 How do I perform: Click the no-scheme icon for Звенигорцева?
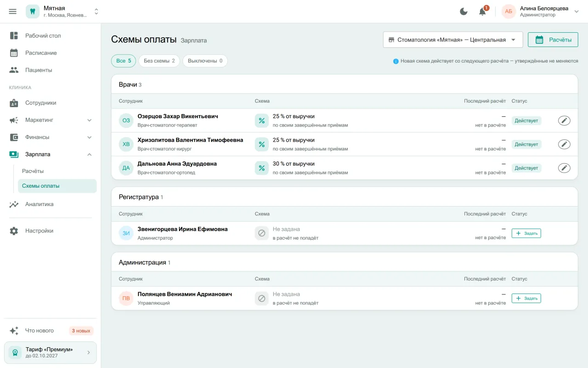point(262,233)
